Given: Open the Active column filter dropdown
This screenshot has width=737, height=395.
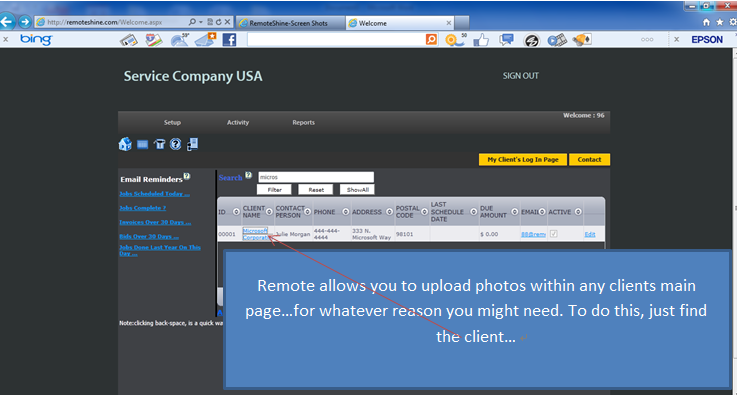Looking at the screenshot, I should pyautogui.click(x=578, y=212).
